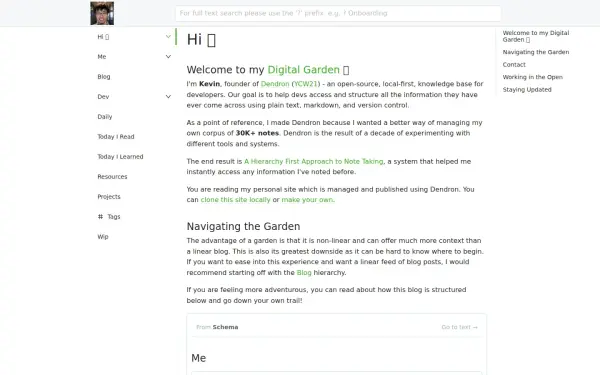The height and width of the screenshot is (375, 600).
Task: Open Today I Learned in sidebar
Action: point(120,157)
